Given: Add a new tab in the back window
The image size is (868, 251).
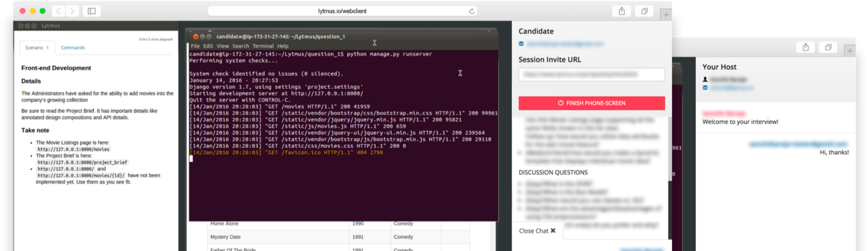Looking at the screenshot, I should click(850, 51).
